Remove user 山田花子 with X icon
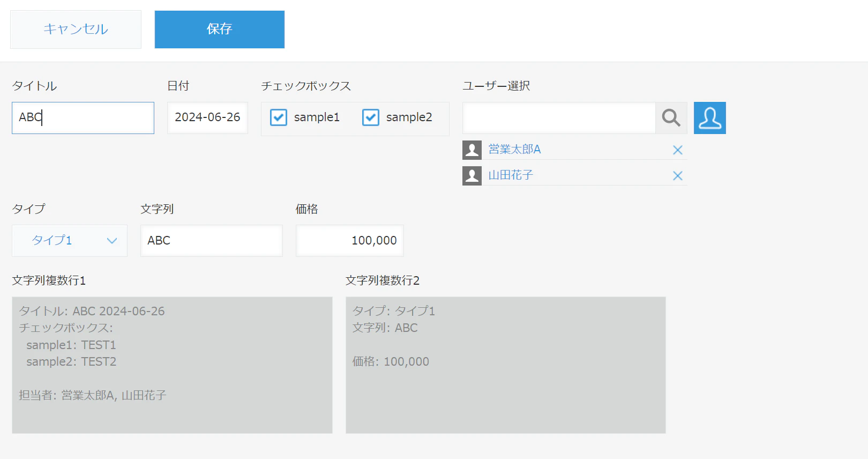Screen dimensions: 868x459 point(678,176)
